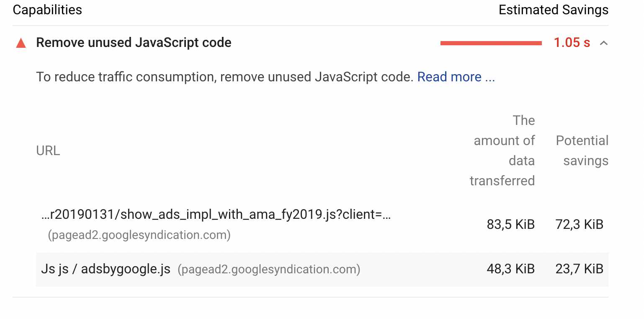
Task: Open the adsbygoogle.js script link
Action: click(106, 269)
